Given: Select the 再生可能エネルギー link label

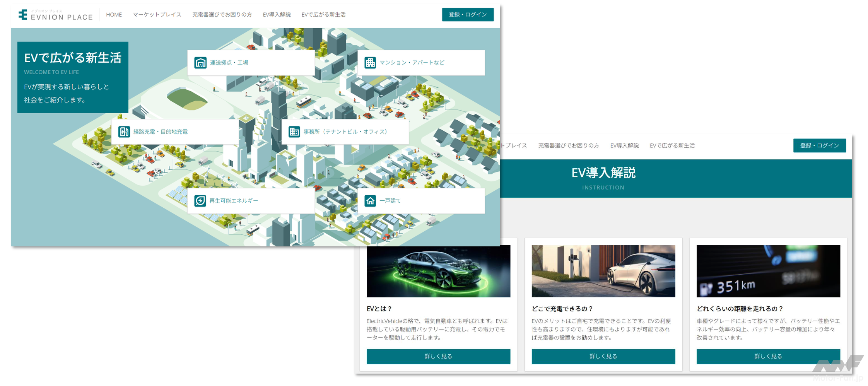Looking at the screenshot, I should 234,201.
